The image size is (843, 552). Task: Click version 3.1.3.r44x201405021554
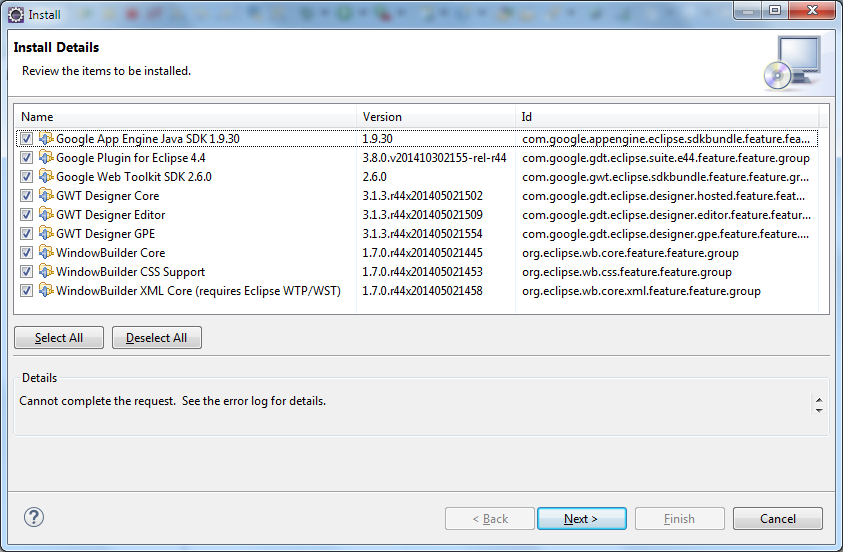(x=423, y=234)
